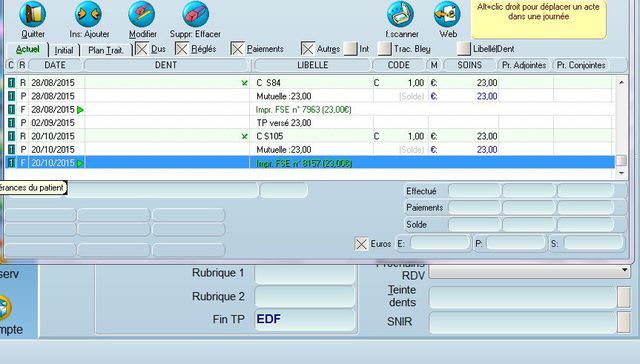The image size is (640, 364).
Task: Click the green cross in C S105 row
Action: [x=244, y=136]
